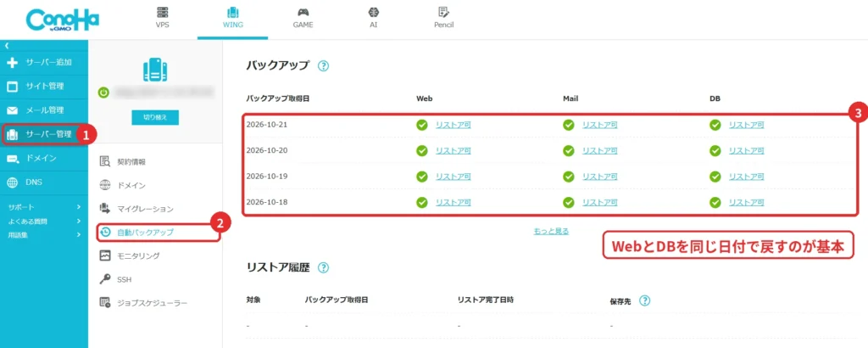Click green check icon in DB column for 2026-10-19
868x348 pixels.
(x=715, y=177)
